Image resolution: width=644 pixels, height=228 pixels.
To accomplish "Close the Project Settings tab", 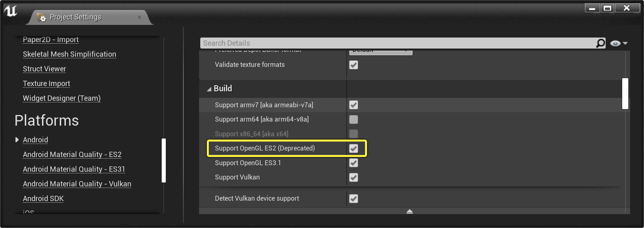I will (x=139, y=17).
